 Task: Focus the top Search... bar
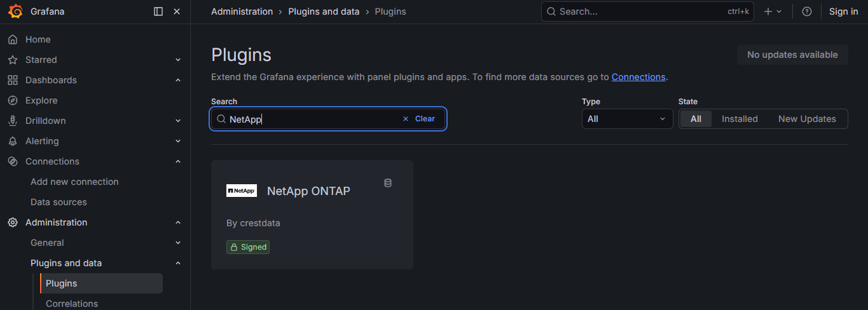tap(647, 11)
